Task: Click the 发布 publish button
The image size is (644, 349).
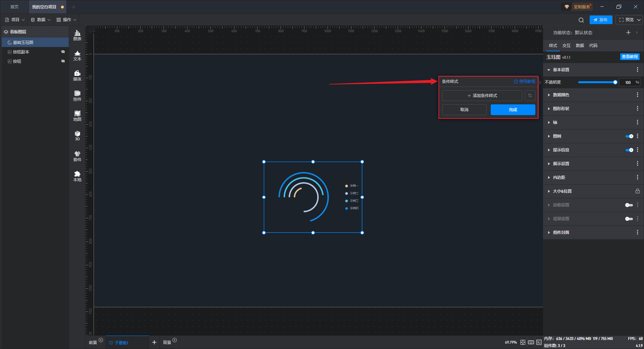Action: (x=601, y=20)
